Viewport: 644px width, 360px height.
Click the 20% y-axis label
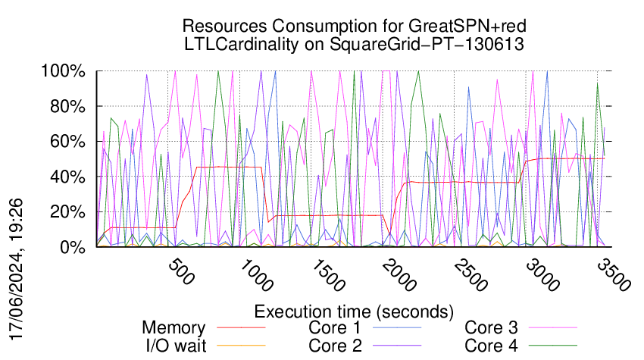pos(67,212)
